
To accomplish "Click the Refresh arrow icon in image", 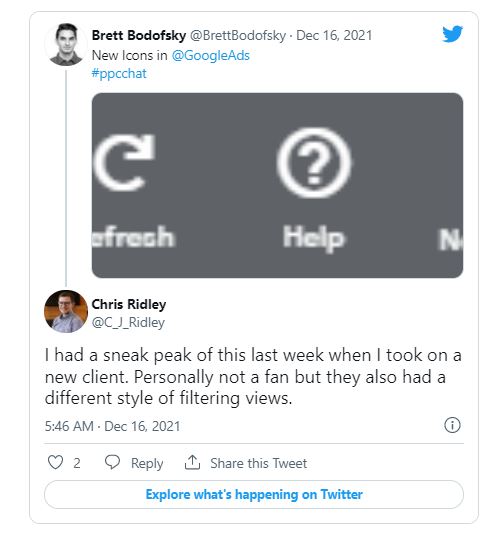I will tap(124, 163).
